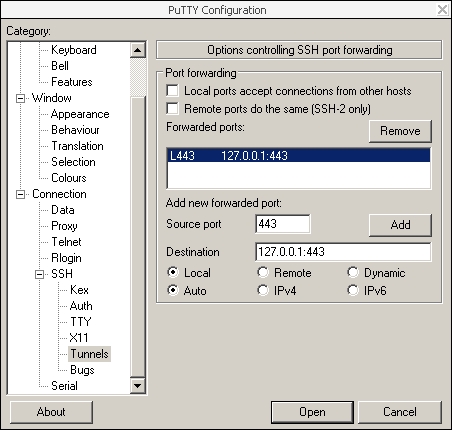This screenshot has width=452, height=430.
Task: Open the Kex category
Action: pyautogui.click(x=79, y=290)
